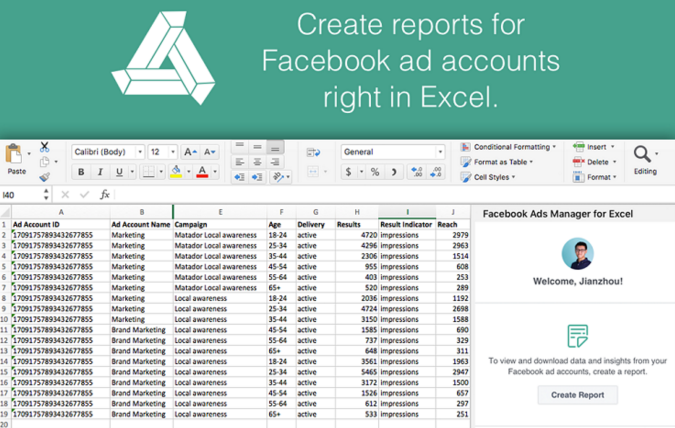Click the formula bar Cancel X icon

[x=65, y=195]
